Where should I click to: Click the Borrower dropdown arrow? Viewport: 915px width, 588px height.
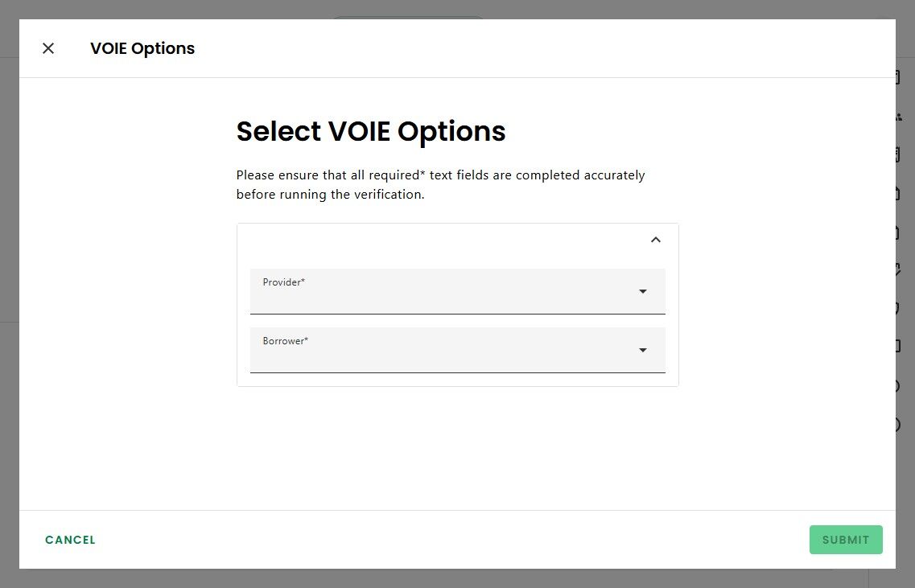(643, 350)
